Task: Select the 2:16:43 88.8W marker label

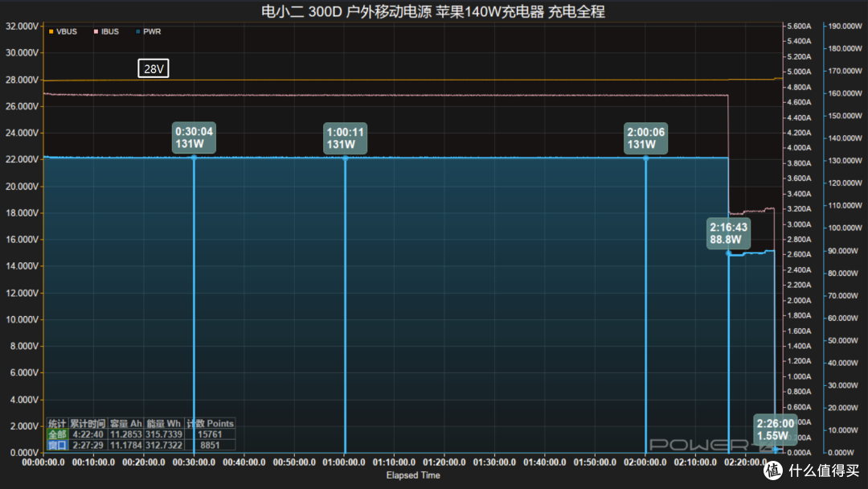Action: (728, 233)
